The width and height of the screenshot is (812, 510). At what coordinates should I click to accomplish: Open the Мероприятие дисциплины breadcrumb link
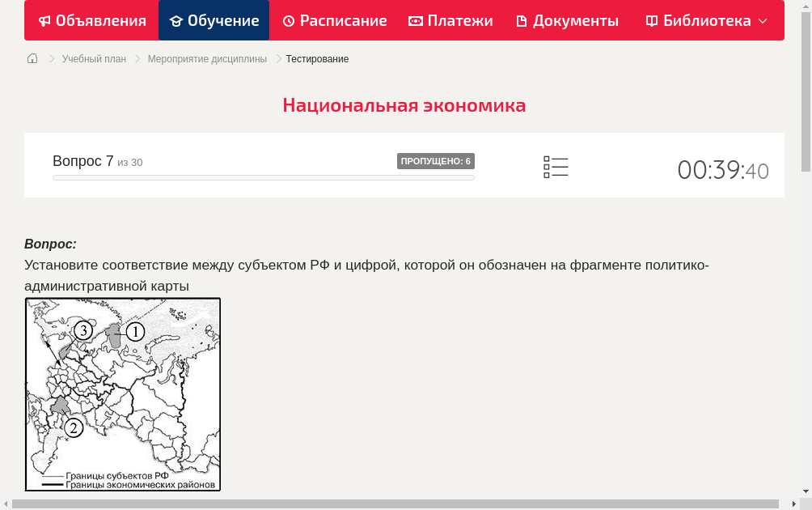pos(207,58)
